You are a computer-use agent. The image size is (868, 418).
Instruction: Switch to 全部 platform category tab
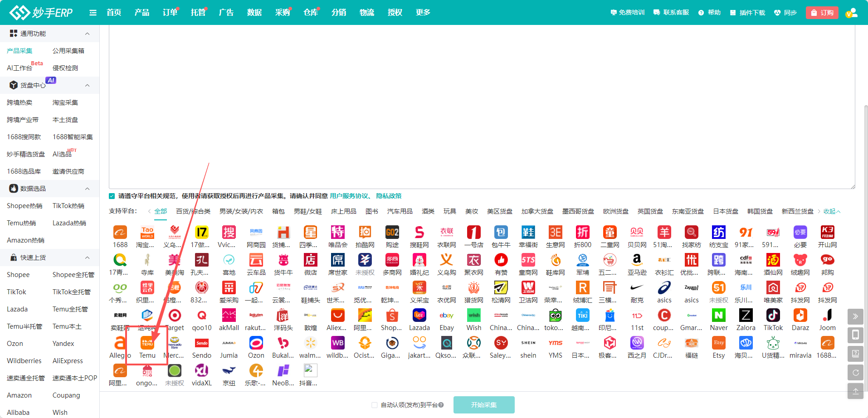click(x=161, y=211)
